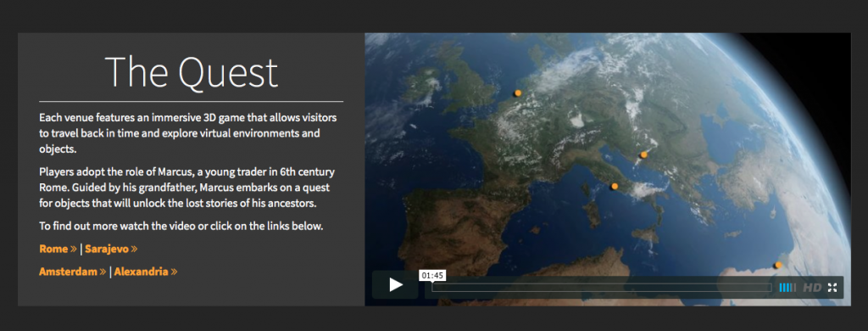Image resolution: width=868 pixels, height=331 pixels.
Task: Click the double chevron after Rome
Action: tap(73, 250)
